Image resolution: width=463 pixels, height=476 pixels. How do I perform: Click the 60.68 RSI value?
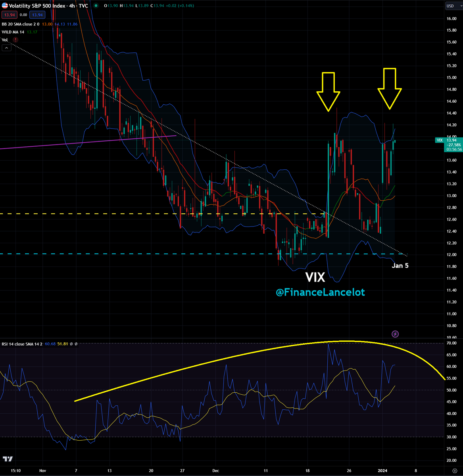[50, 344]
